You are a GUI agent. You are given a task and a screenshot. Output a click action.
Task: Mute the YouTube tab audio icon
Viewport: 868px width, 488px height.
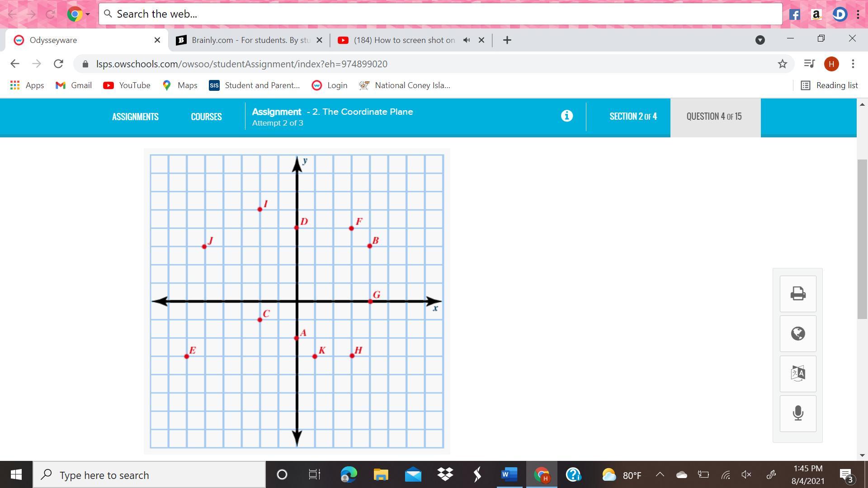pyautogui.click(x=467, y=40)
